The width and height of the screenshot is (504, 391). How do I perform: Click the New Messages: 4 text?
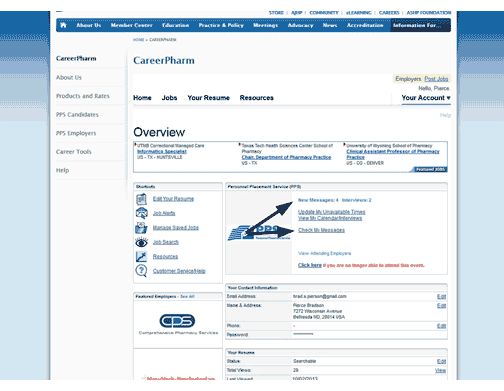[318, 200]
